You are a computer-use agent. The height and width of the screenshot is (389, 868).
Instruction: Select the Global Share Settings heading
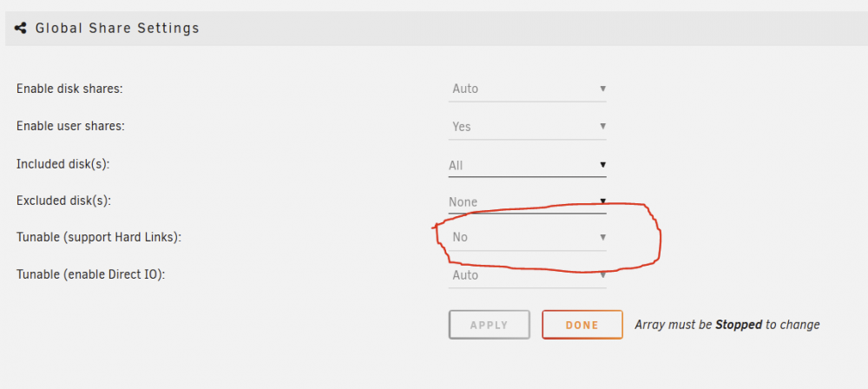pyautogui.click(x=117, y=28)
